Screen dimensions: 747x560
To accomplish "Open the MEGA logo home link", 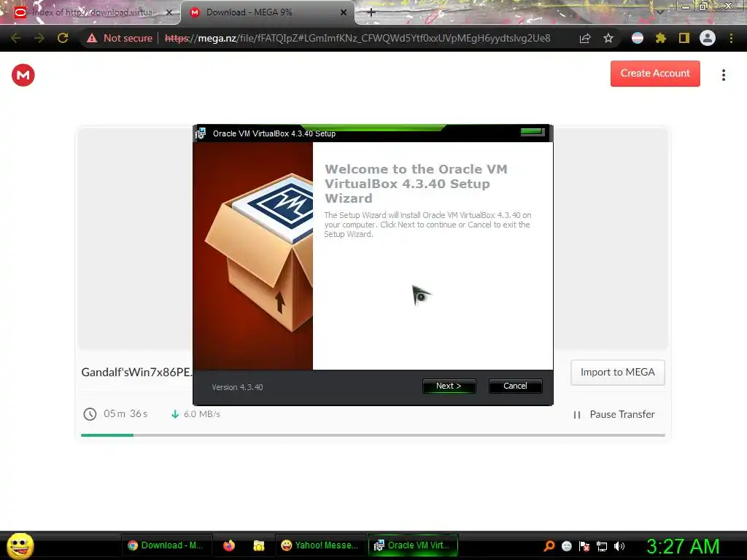I will click(x=23, y=75).
